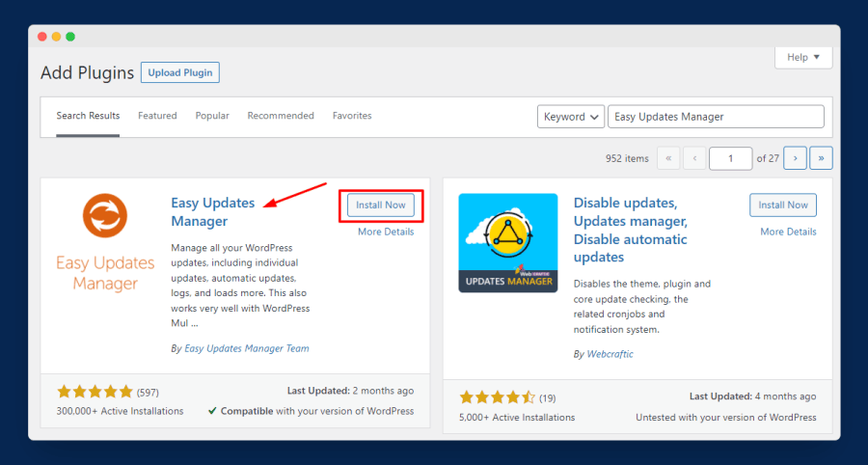Open More Details for Easy Updates Manager
This screenshot has width=868, height=465.
point(386,232)
